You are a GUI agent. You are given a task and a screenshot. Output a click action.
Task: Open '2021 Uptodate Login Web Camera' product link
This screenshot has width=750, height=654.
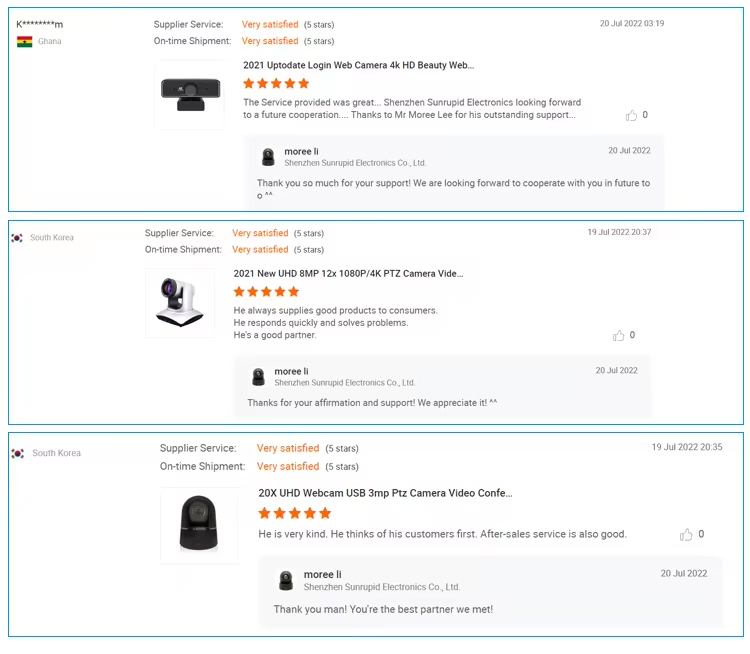358,65
